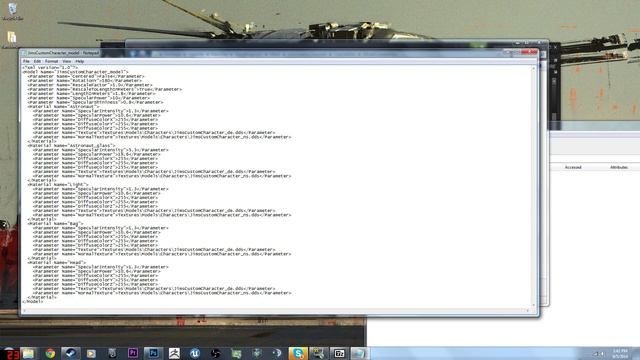Launch Google Chrome from the taskbar
640x360 pixels.
point(50,353)
